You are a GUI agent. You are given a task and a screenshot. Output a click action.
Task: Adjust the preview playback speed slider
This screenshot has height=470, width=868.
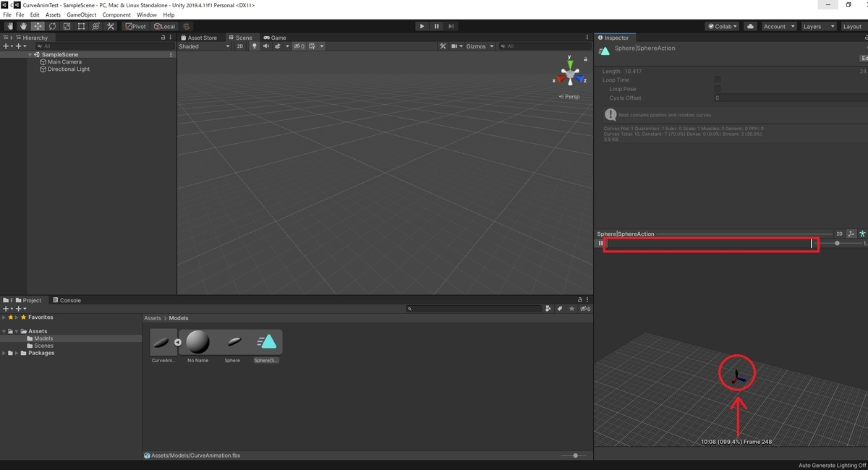838,244
